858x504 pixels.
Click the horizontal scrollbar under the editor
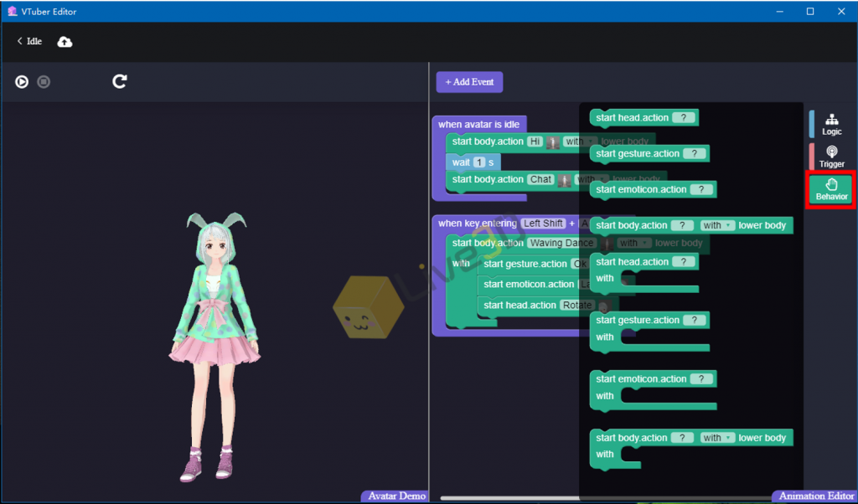(x=605, y=498)
